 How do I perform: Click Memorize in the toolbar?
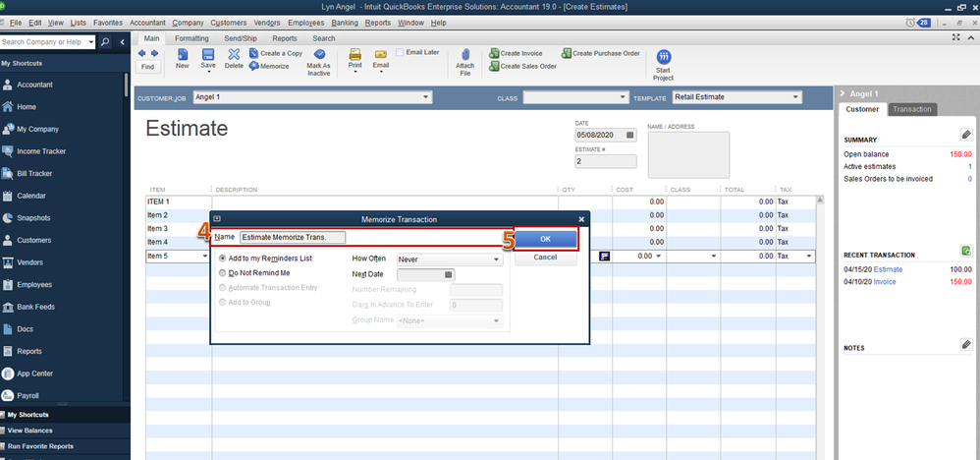coord(269,66)
